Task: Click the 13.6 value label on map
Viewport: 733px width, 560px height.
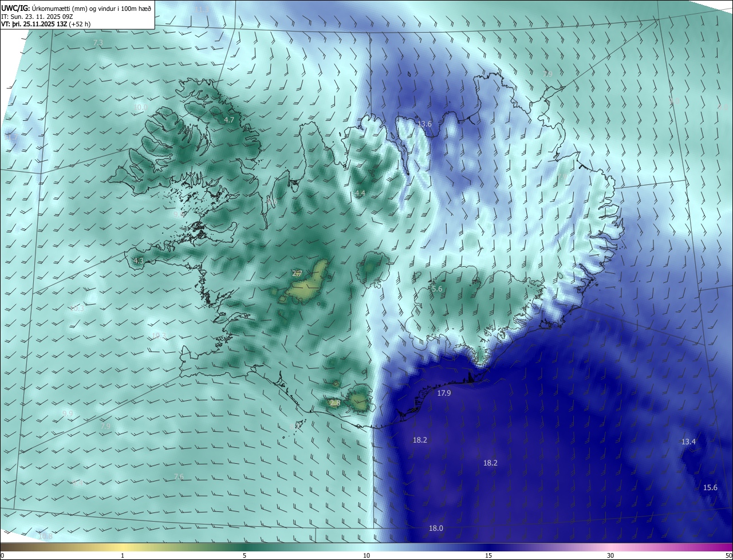Action: click(x=424, y=124)
